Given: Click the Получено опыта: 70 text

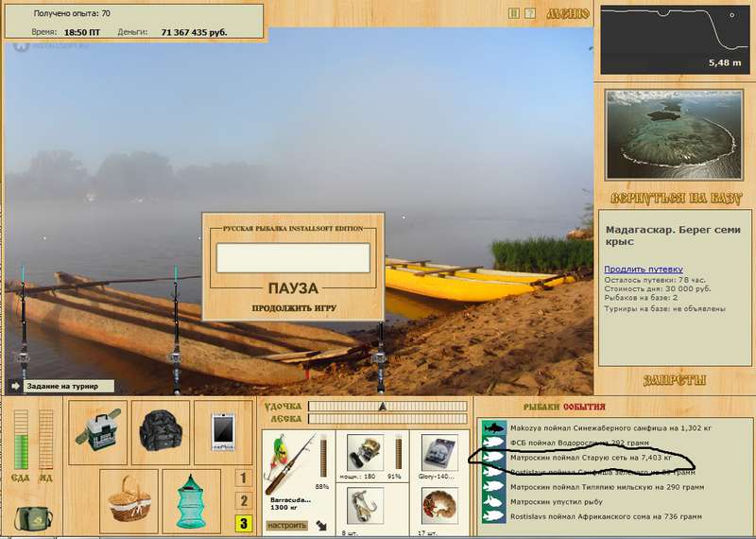Looking at the screenshot, I should (x=72, y=13).
